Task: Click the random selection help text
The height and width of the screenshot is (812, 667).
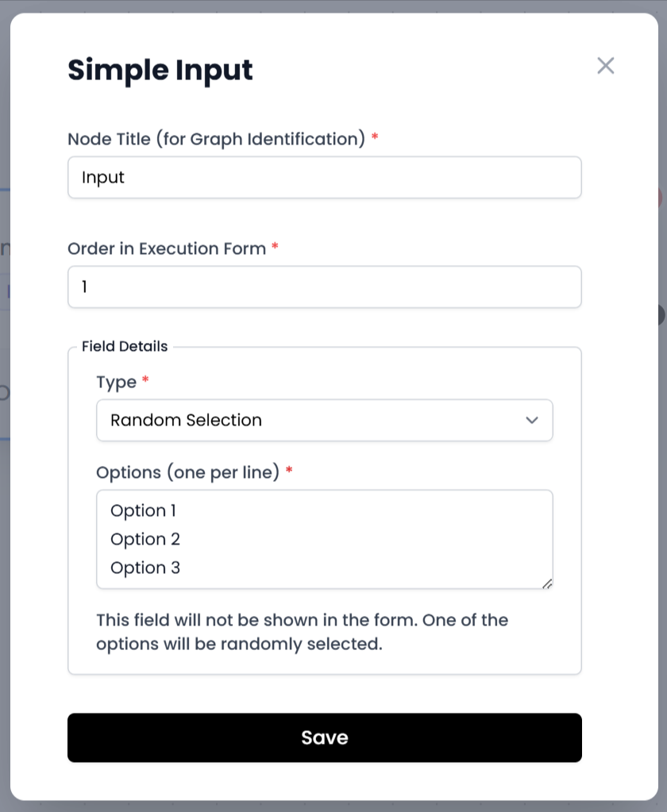Action: click(302, 632)
